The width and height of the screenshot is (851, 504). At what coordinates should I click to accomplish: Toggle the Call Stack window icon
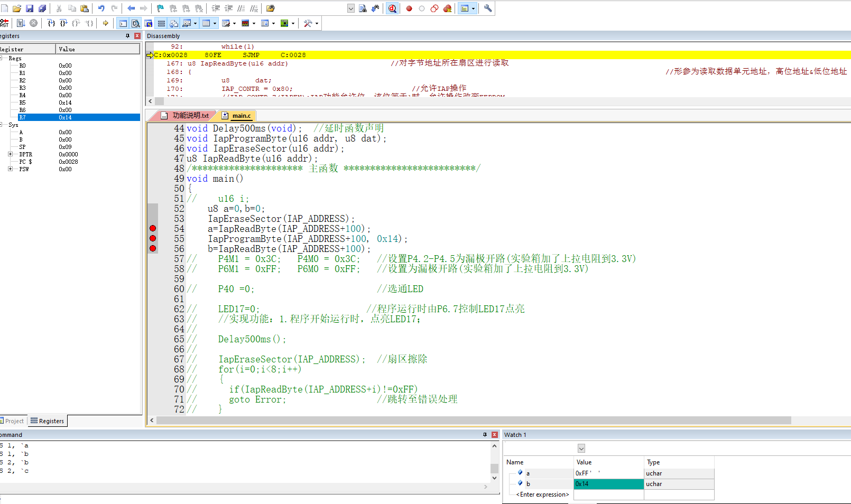(174, 23)
